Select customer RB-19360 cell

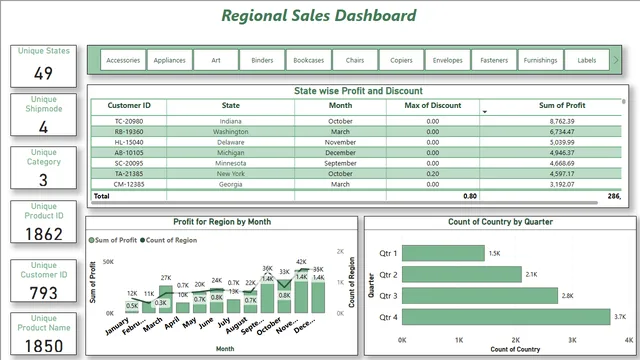tap(129, 132)
